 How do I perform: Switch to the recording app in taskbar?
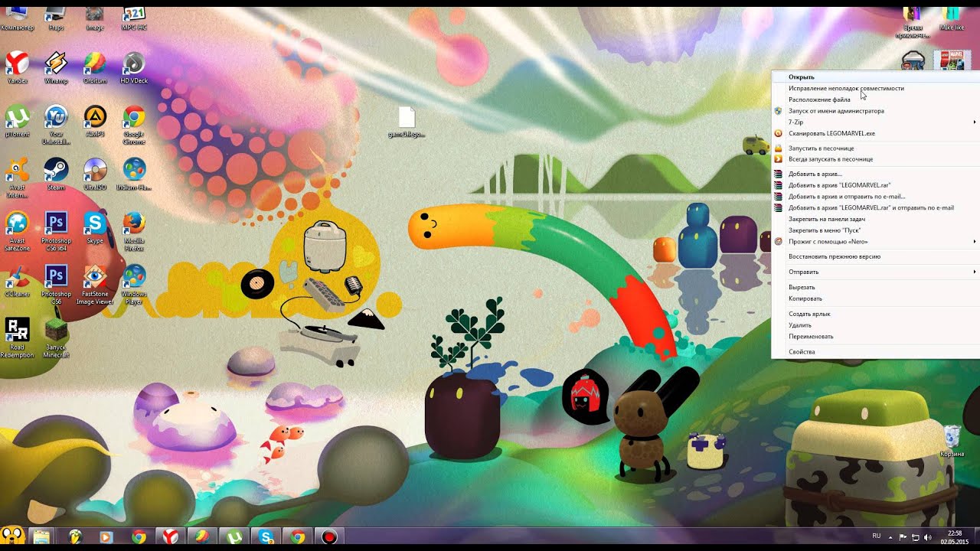point(329,536)
